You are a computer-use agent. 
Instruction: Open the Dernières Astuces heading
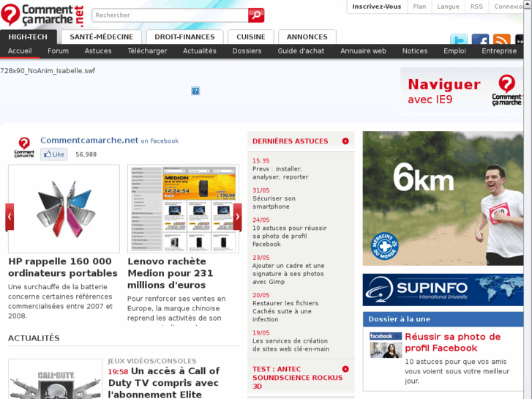coord(290,141)
